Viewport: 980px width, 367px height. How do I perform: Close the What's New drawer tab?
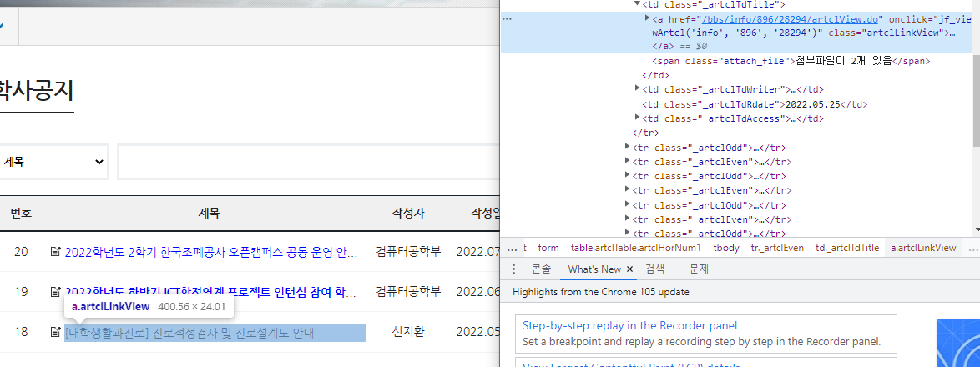pyautogui.click(x=630, y=269)
